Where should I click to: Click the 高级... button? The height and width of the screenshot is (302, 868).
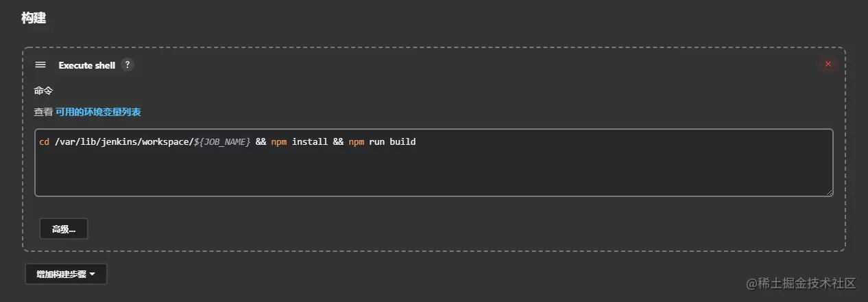tap(64, 229)
